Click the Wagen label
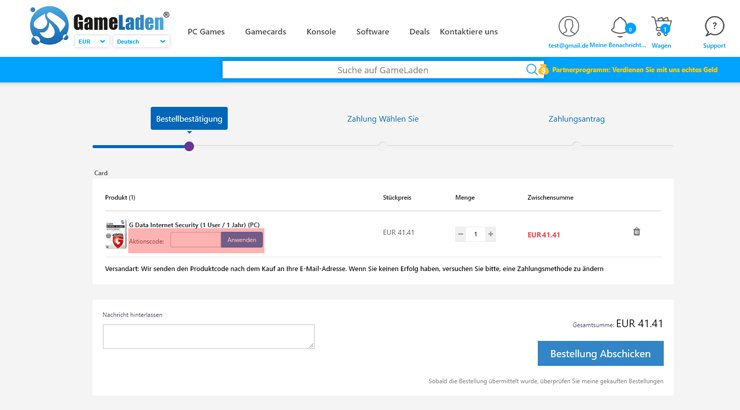The width and height of the screenshot is (740, 410). pyautogui.click(x=661, y=46)
